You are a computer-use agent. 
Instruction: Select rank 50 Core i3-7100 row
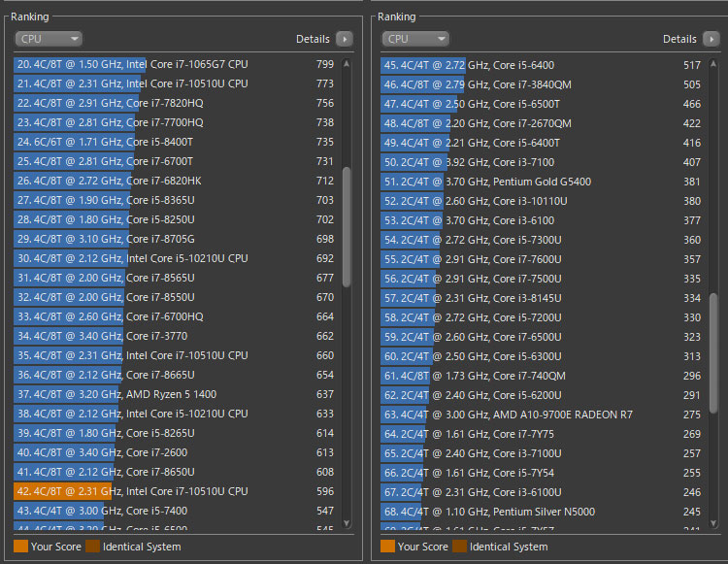pyautogui.click(x=543, y=162)
